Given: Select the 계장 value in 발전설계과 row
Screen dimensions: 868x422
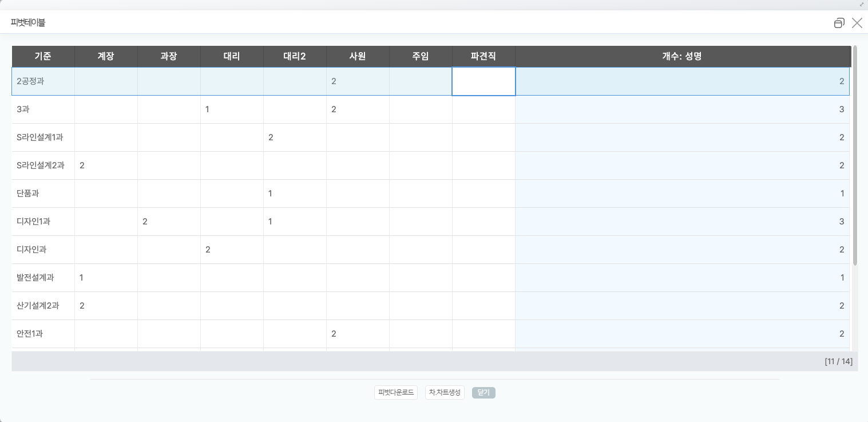Looking at the screenshot, I should 106,278.
